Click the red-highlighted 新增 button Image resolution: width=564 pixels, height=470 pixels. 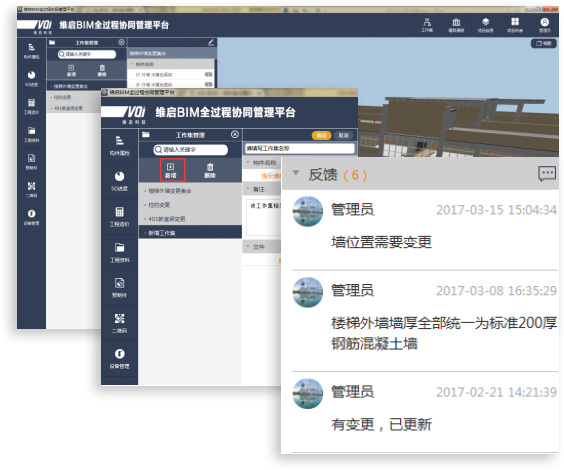pyautogui.click(x=171, y=170)
